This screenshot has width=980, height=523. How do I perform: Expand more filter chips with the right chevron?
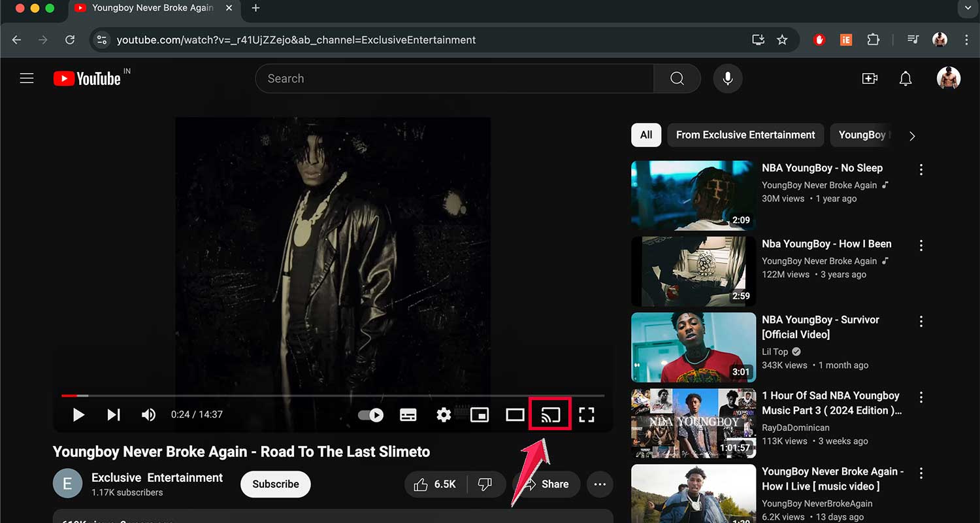tap(912, 135)
